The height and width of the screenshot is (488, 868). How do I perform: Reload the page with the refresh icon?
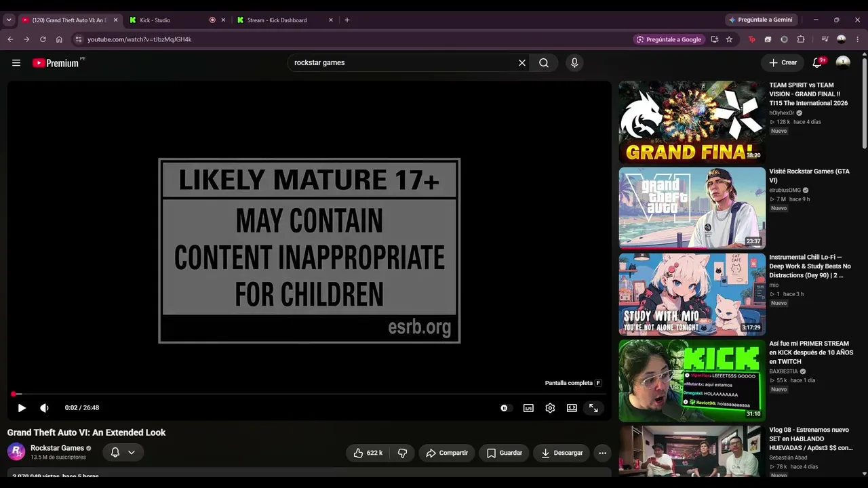coord(43,39)
